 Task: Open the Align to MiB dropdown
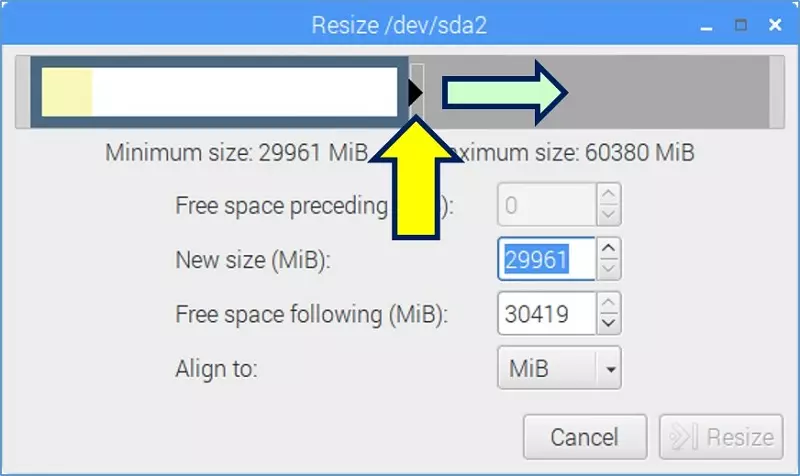(559, 368)
